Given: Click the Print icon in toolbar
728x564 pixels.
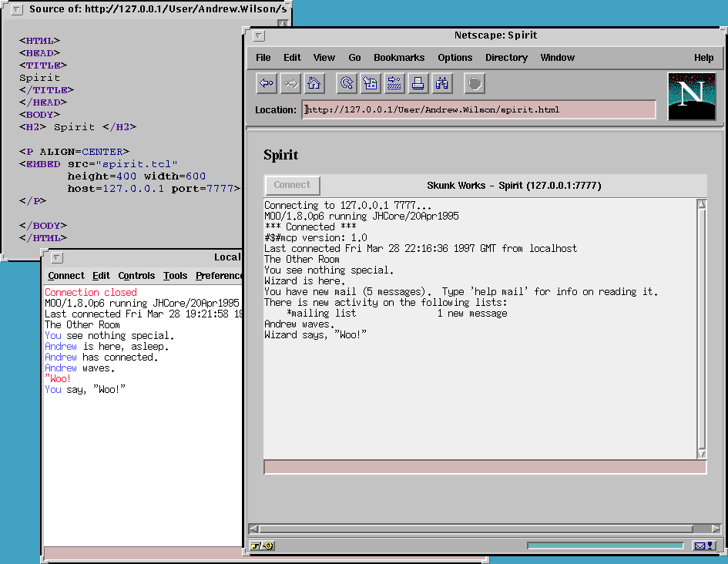Looking at the screenshot, I should coord(418,83).
